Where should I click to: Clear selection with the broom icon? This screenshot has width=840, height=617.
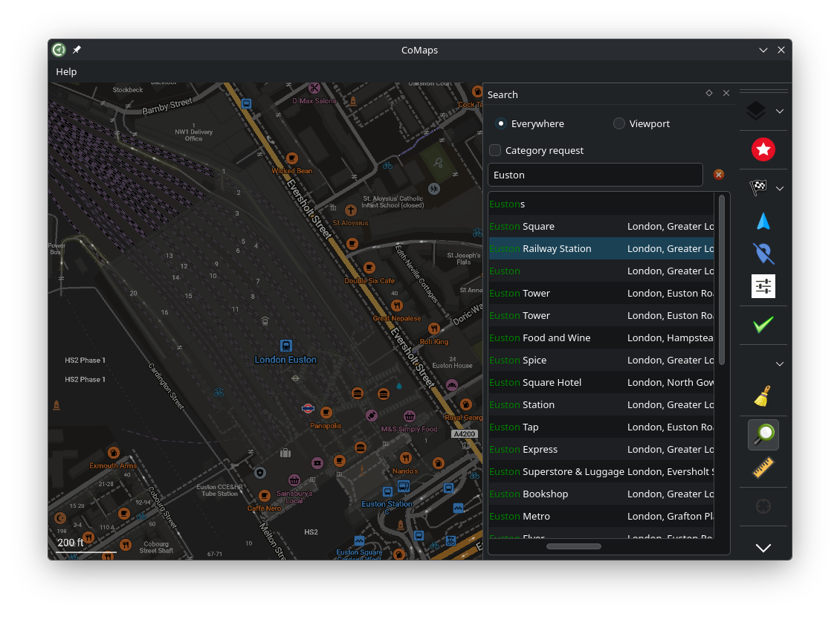coord(763,396)
